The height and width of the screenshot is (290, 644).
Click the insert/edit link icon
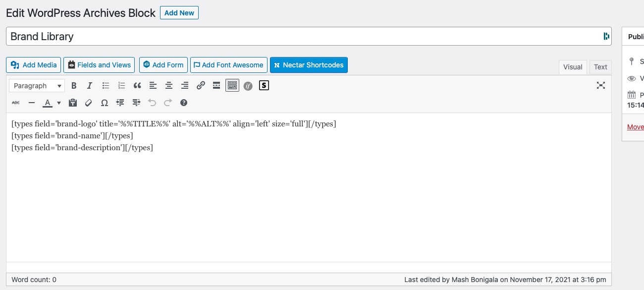coord(201,86)
